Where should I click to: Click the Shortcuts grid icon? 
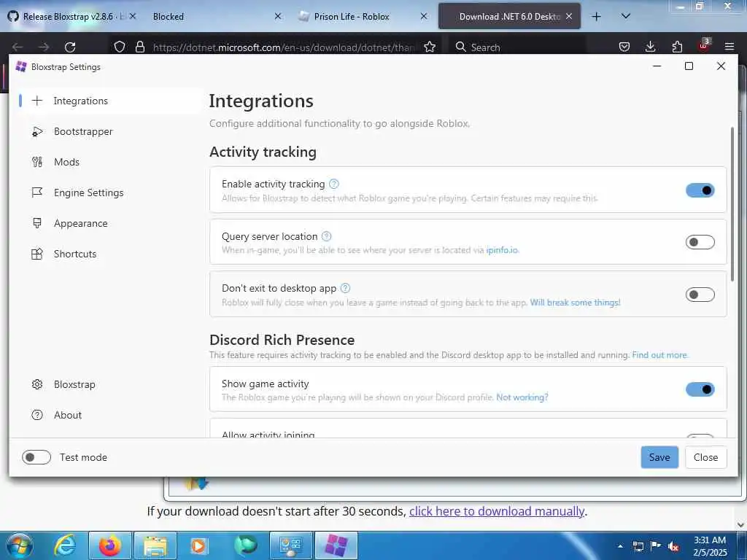tap(37, 254)
